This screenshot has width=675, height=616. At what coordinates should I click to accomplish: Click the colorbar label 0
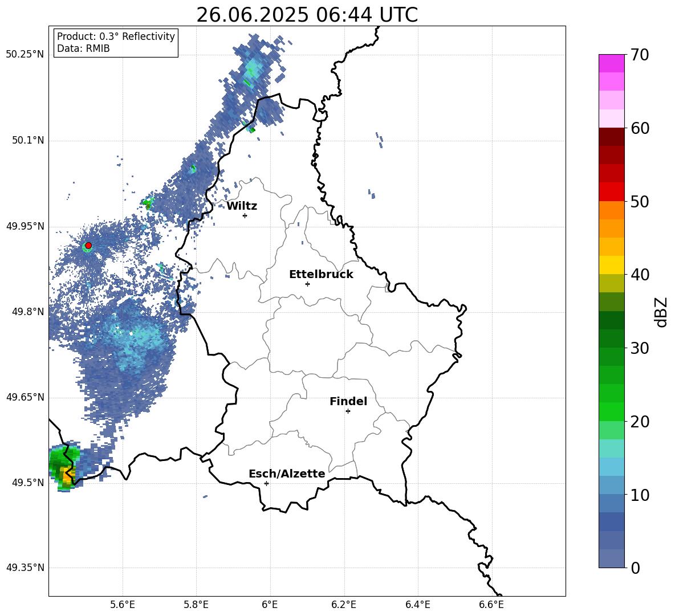point(635,568)
